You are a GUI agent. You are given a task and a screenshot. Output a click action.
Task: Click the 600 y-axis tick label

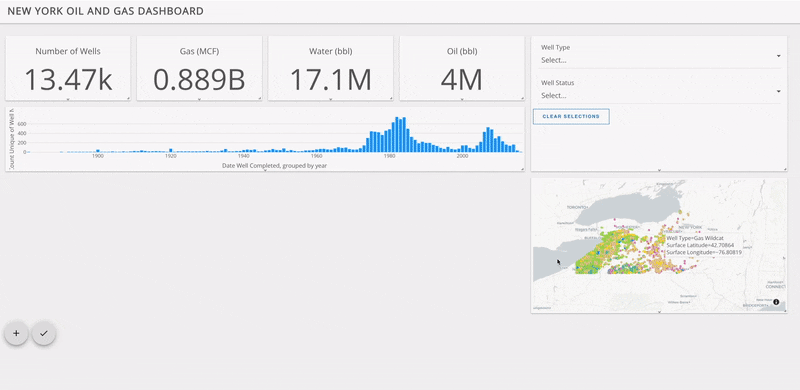(x=21, y=124)
